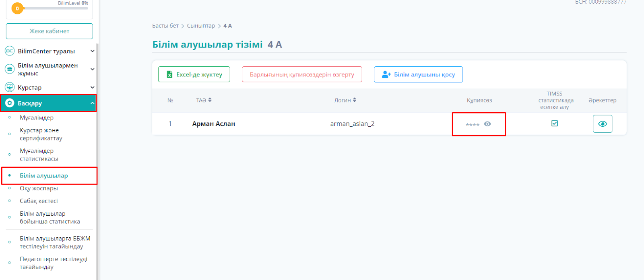Click Барлығының құпиясөздерін өзгерту button
Viewport: 644px width, 280px height.
click(302, 74)
